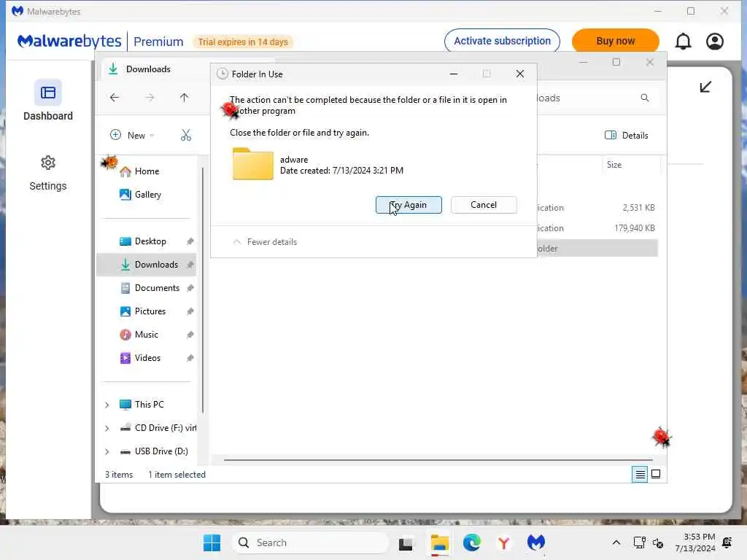Click the navigation pane vertical scrollbar
747x560 pixels.
(x=203, y=290)
